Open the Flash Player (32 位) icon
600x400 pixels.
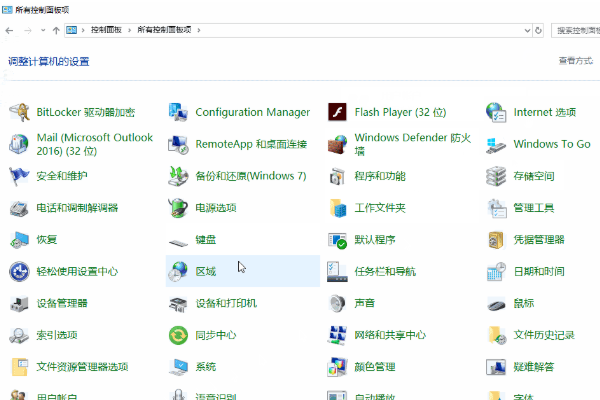(x=337, y=112)
